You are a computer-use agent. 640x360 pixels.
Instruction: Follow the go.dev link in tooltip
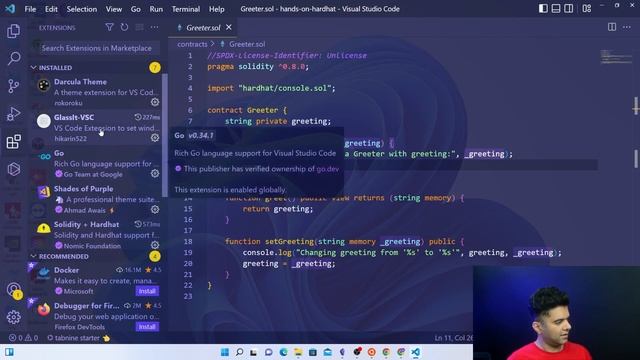click(327, 169)
